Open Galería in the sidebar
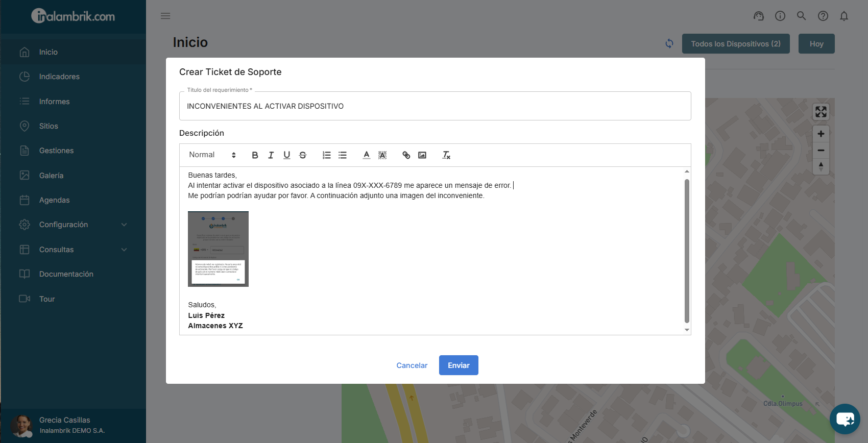This screenshot has height=443, width=868. 73,176
